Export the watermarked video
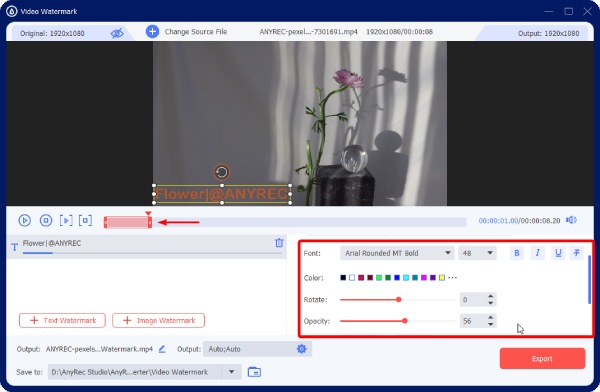This screenshot has width=600, height=392. [542, 358]
